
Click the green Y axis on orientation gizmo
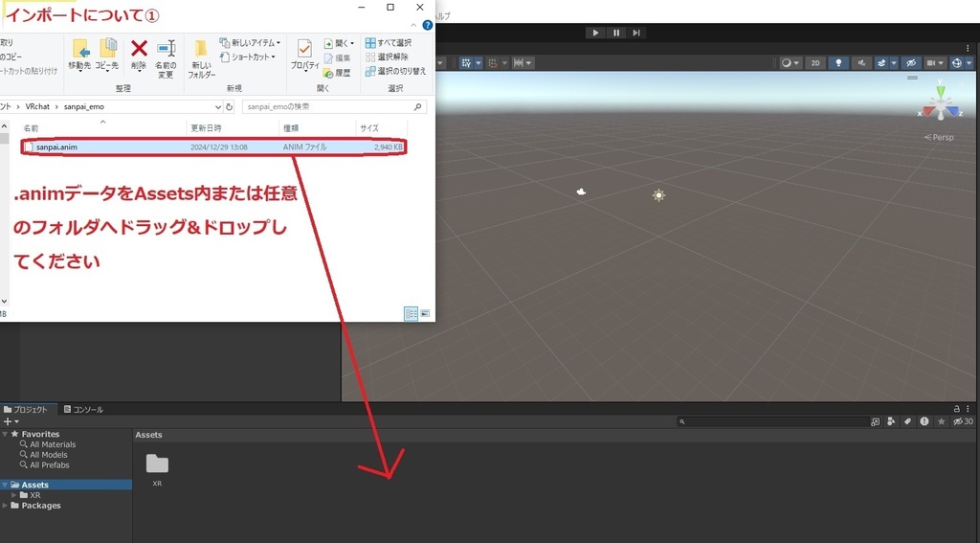pos(941,91)
